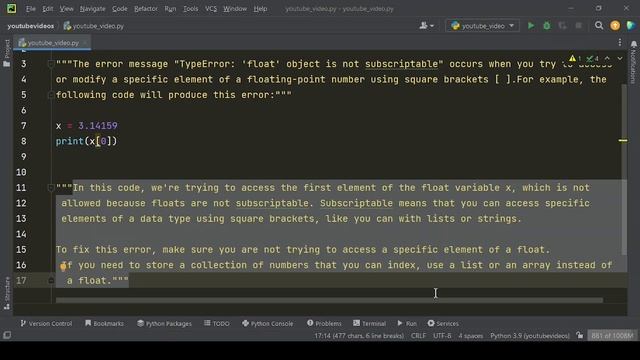
Task: Toggle tool window bars icon in status bar corner
Action: click(7, 335)
